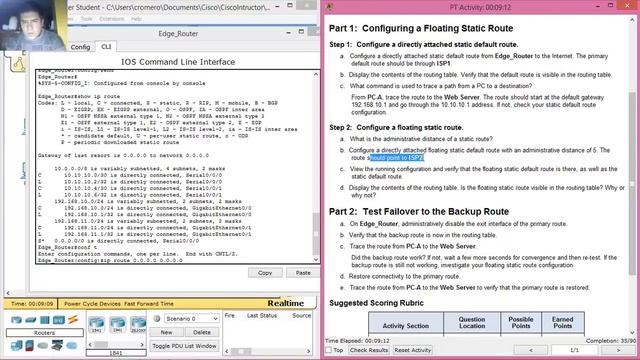Go to next instruction page arrow
This screenshot has height=360, width=640.
618,350
